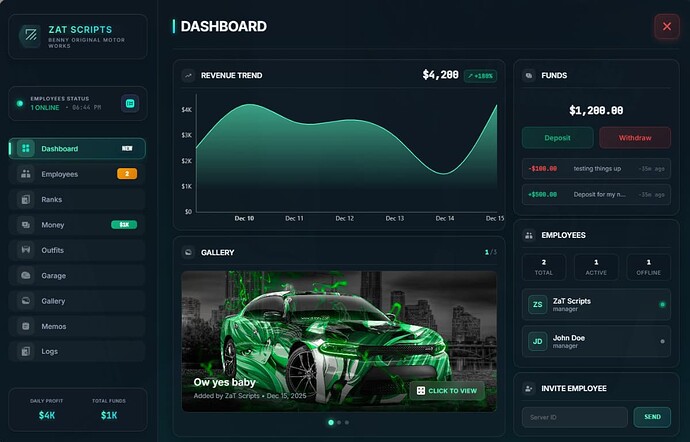Click the Ow yes baby caption
This screenshot has height=442, width=690.
coord(224,382)
